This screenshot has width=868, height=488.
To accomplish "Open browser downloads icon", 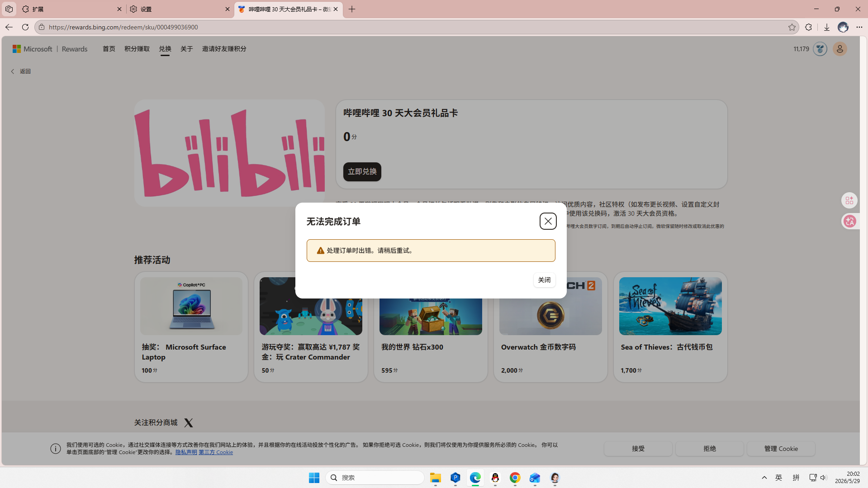I will 826,27.
